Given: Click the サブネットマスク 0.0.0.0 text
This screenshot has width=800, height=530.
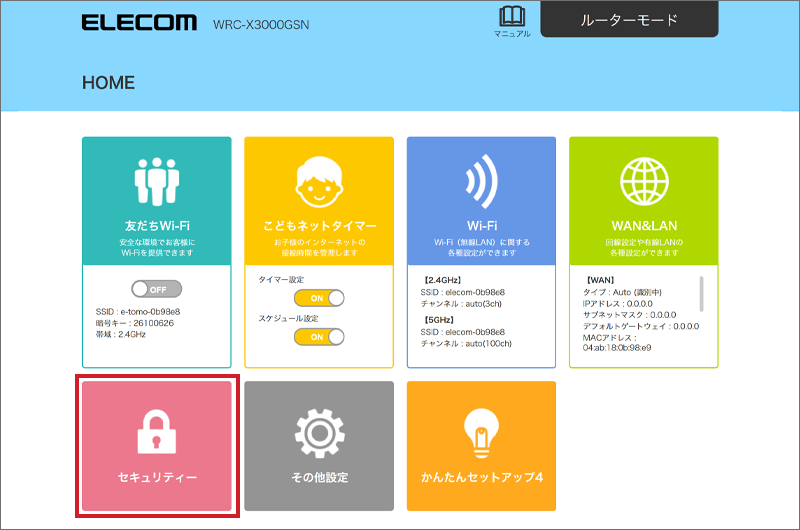Looking at the screenshot, I should click(629, 315).
